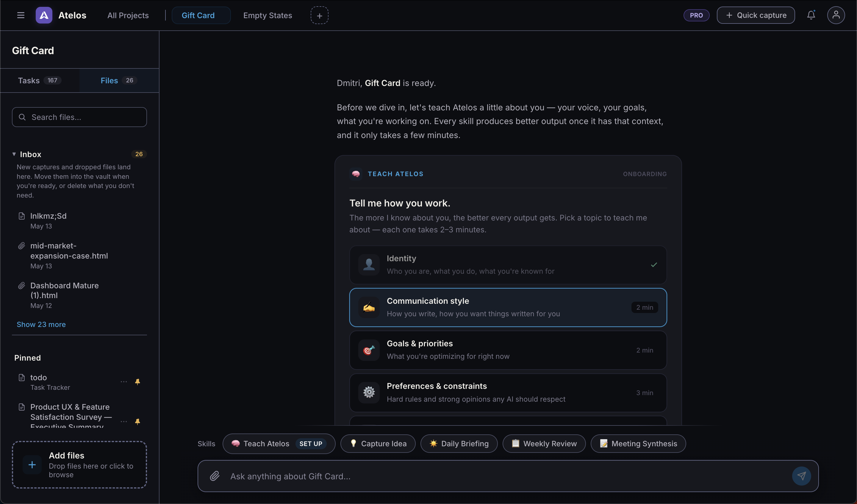Open Quick capture

[756, 15]
